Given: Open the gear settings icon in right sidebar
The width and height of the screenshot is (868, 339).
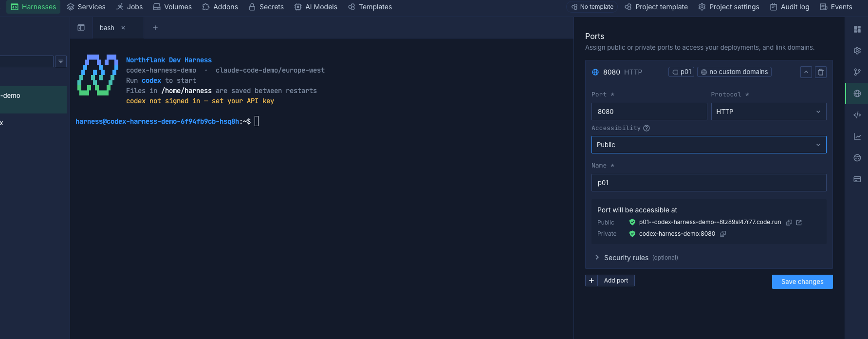Looking at the screenshot, I should [857, 51].
